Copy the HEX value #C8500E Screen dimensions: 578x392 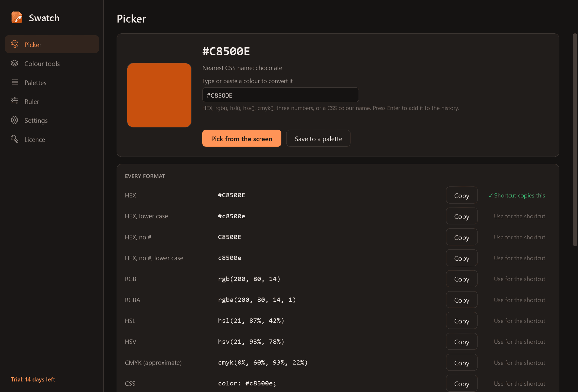tap(461, 195)
